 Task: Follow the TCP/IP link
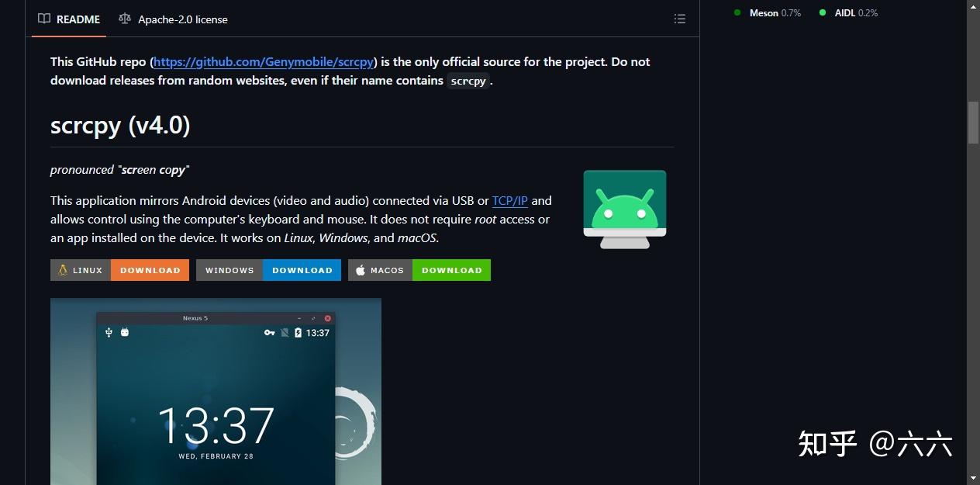(510, 200)
